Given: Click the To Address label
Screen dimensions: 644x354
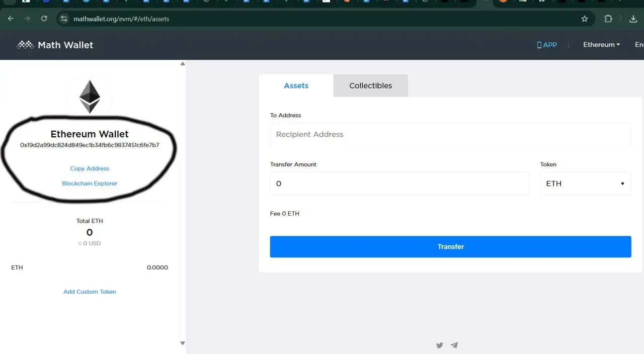Looking at the screenshot, I should point(285,115).
